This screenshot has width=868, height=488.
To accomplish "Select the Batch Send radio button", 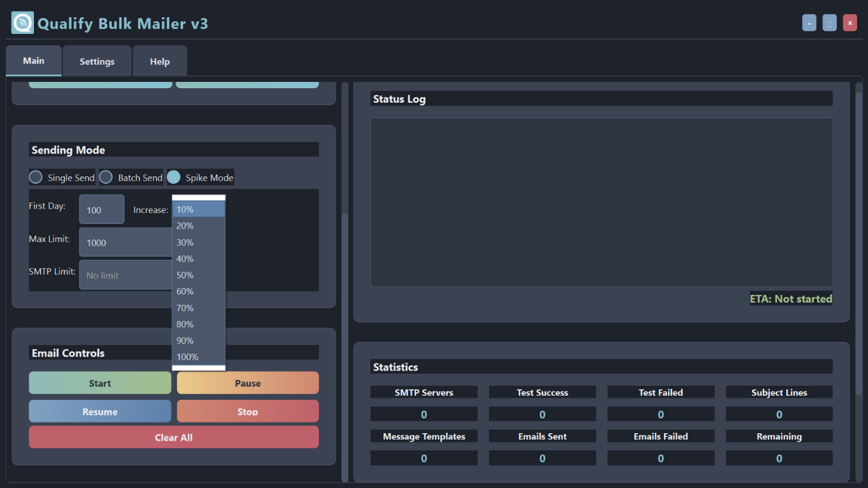I will [x=106, y=178].
